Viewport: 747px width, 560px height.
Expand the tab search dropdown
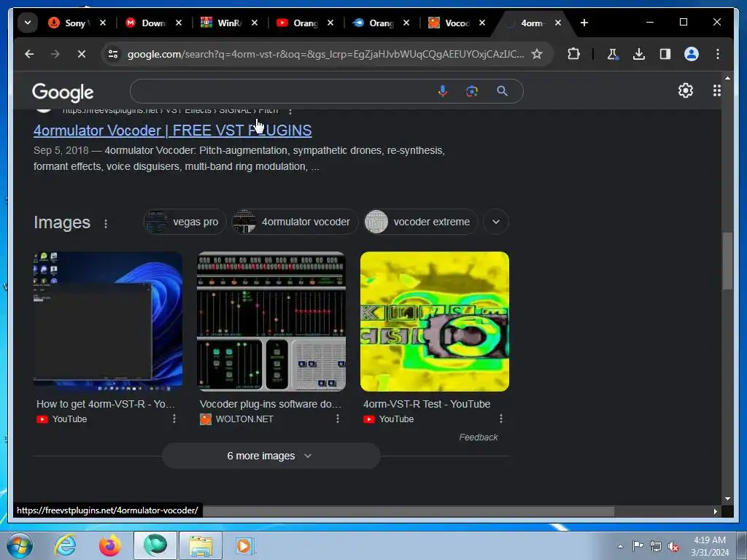pyautogui.click(x=28, y=23)
